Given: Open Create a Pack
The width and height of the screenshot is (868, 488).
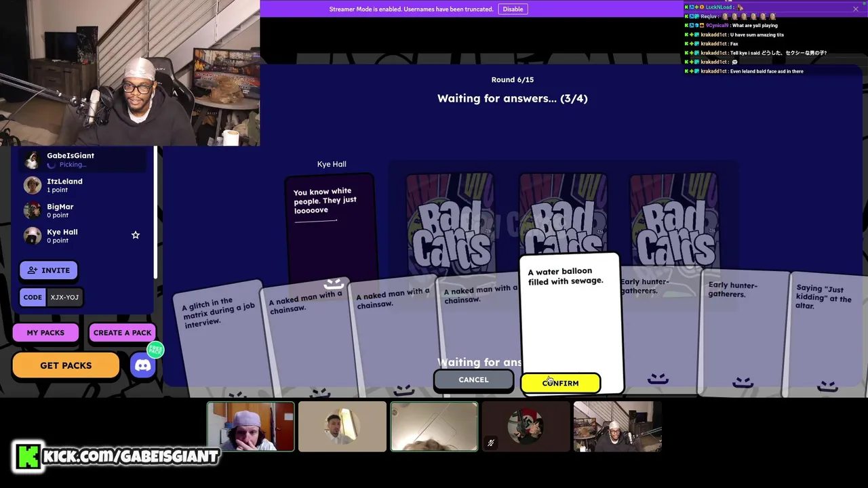Looking at the screenshot, I should pos(122,333).
